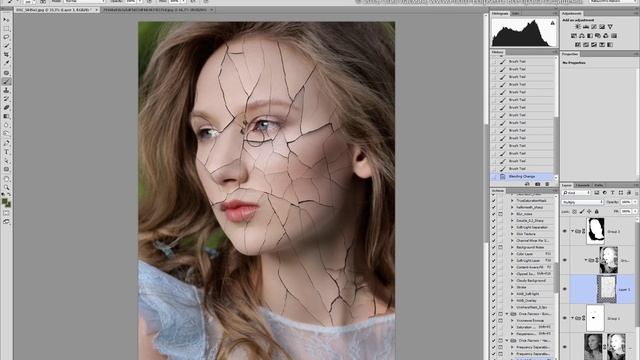Screen dimensions: 640x360
Task: Select the Eyedropper tool
Action: [6, 63]
